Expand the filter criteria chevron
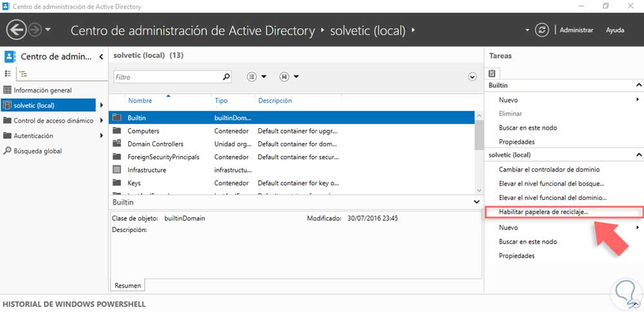 point(472,77)
